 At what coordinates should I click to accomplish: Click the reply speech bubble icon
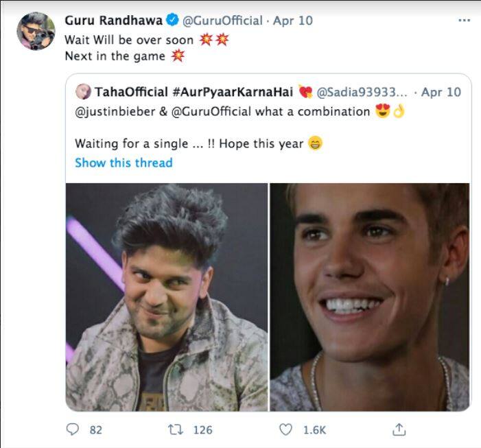(x=73, y=429)
